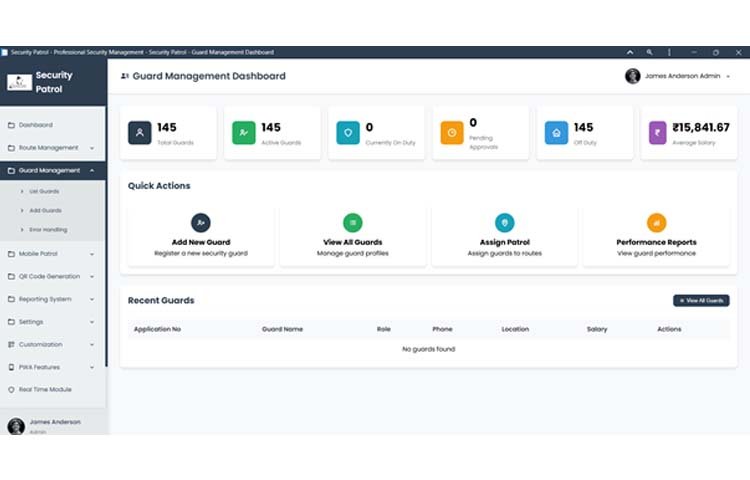This screenshot has height=480, width=750.
Task: Click the Average Salary rupee icon
Action: point(657,133)
